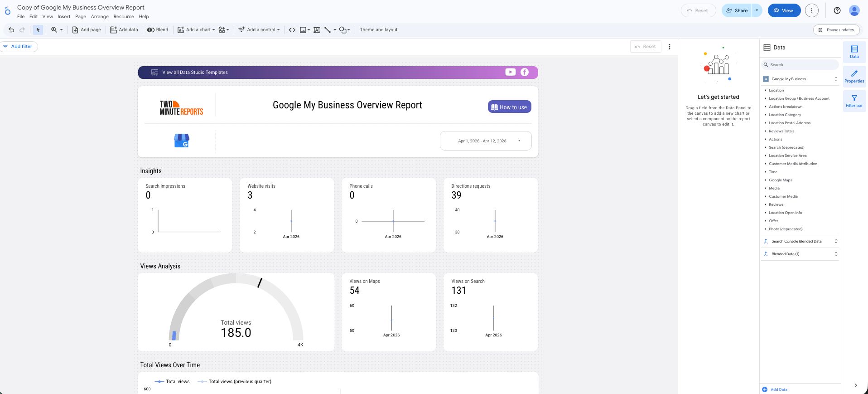The width and height of the screenshot is (868, 394).
Task: Expand the Actions breakdown field group
Action: click(765, 107)
